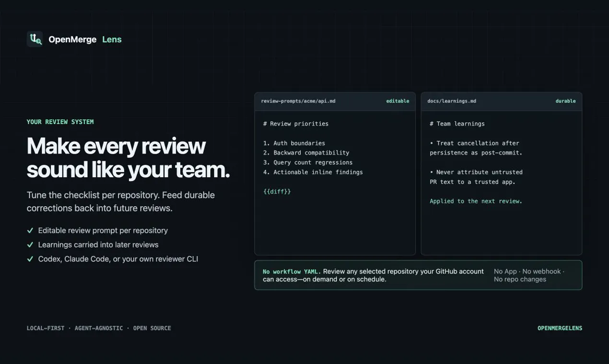This screenshot has height=364, width=609.
Task: Click checkmark beside 'Editable review prompt per repository'
Action: coord(30,230)
